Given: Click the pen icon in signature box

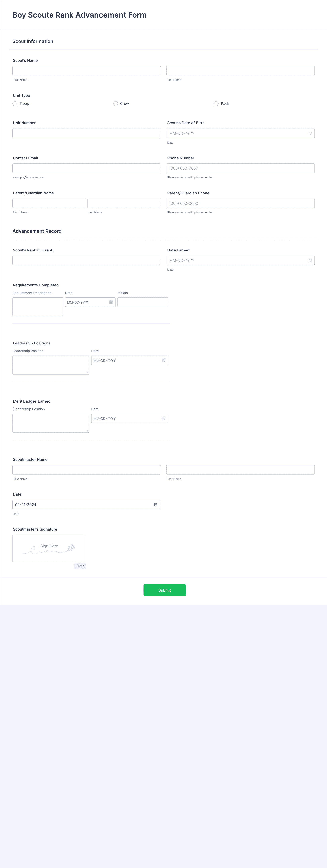Looking at the screenshot, I should click(x=71, y=548).
